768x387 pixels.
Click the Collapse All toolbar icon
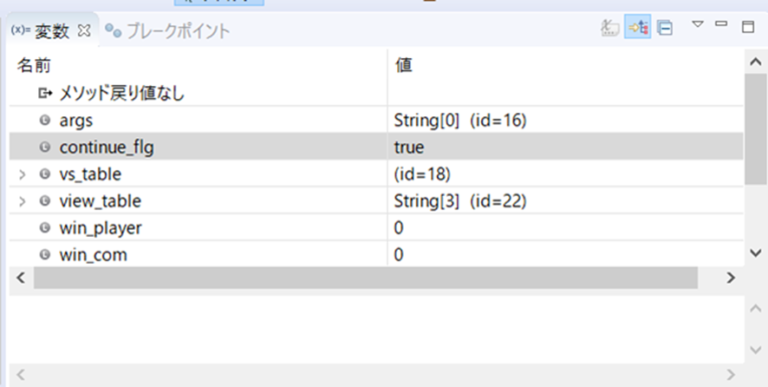click(665, 28)
